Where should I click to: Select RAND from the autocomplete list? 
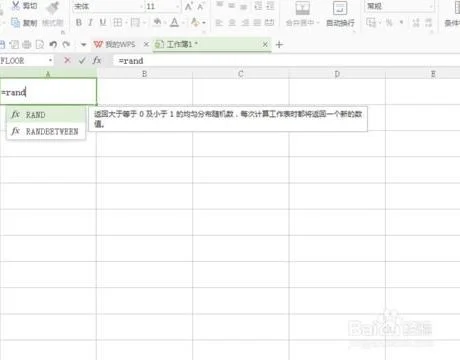click(46, 115)
